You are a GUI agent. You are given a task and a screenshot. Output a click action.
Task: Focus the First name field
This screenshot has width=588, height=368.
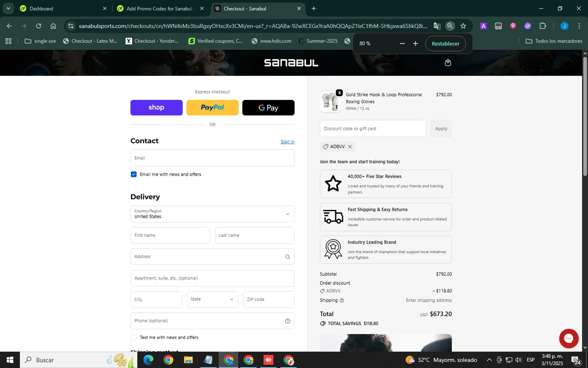click(x=170, y=235)
